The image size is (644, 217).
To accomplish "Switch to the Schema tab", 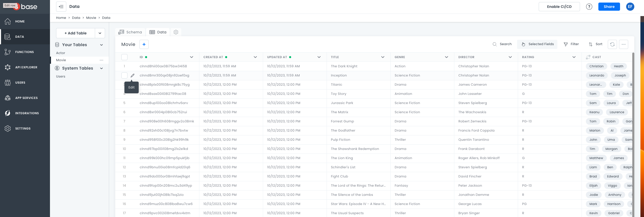I will pos(130,32).
